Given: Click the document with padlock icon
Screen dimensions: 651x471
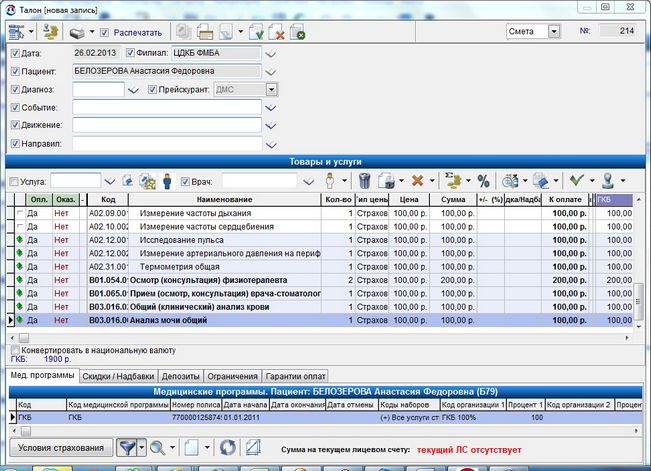Looking at the screenshot, I should (386, 181).
